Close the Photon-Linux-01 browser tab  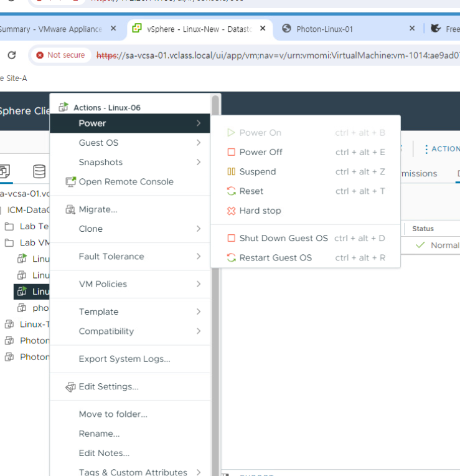pos(412,28)
